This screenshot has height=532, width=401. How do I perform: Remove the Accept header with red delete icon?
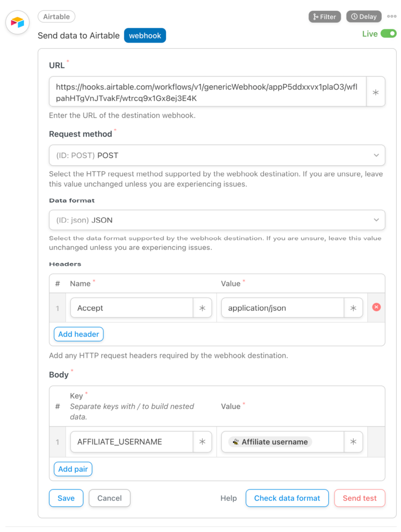377,308
